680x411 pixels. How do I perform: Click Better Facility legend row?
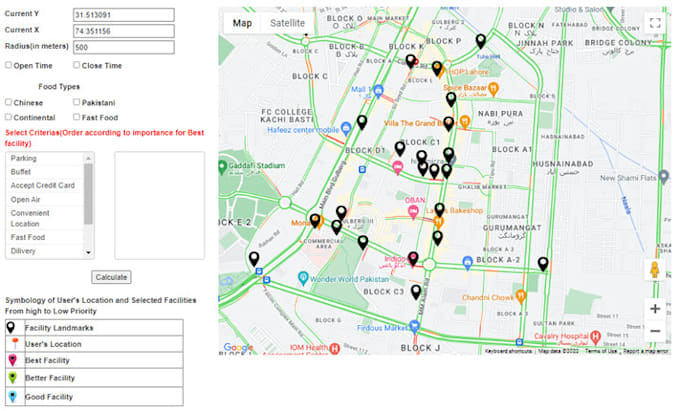[94, 378]
